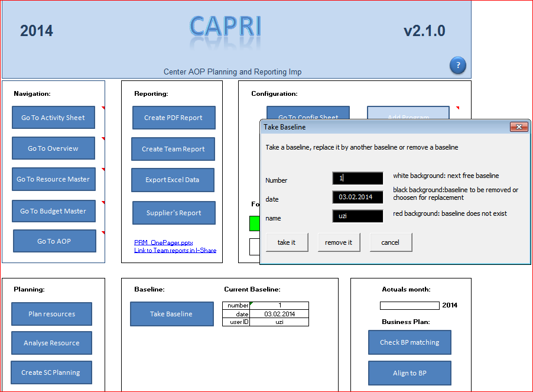The width and height of the screenshot is (533, 392).
Task: Confirm with the take it button
Action: pyautogui.click(x=287, y=242)
